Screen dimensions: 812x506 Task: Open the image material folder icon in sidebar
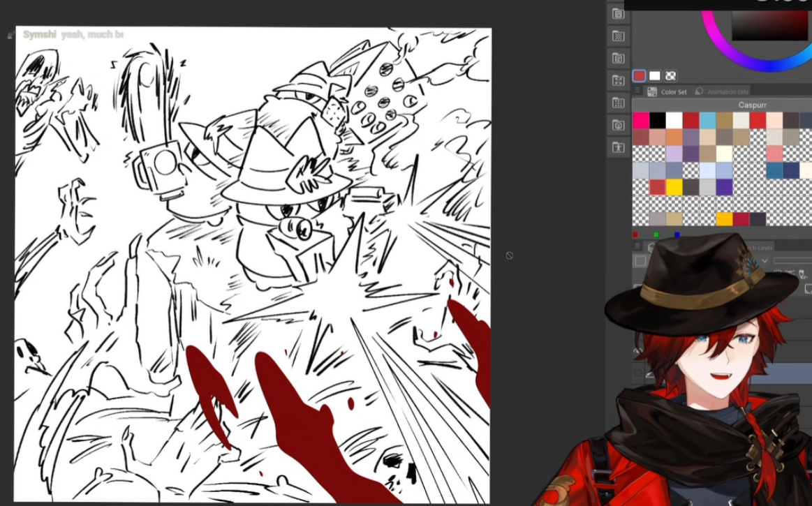[x=619, y=14]
